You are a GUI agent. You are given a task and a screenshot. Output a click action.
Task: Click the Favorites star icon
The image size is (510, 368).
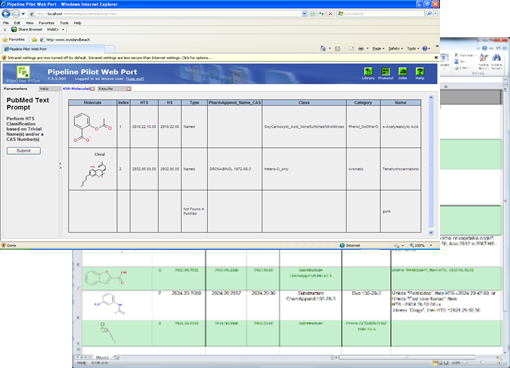point(5,39)
